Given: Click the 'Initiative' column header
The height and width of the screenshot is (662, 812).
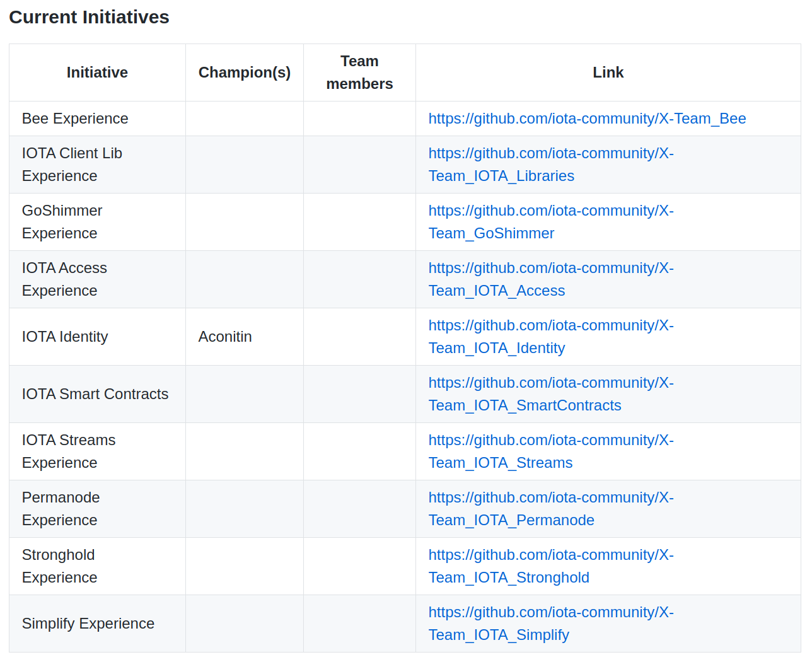Looking at the screenshot, I should (97, 73).
